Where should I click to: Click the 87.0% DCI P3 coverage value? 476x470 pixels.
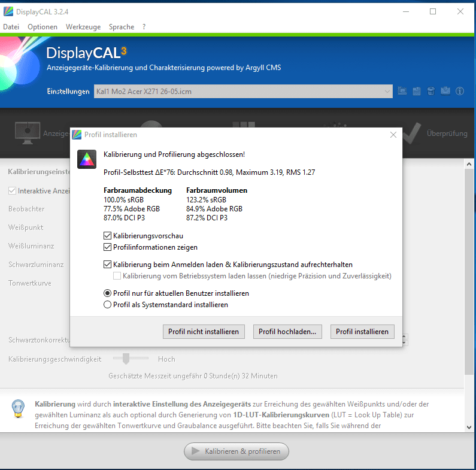[x=124, y=218]
